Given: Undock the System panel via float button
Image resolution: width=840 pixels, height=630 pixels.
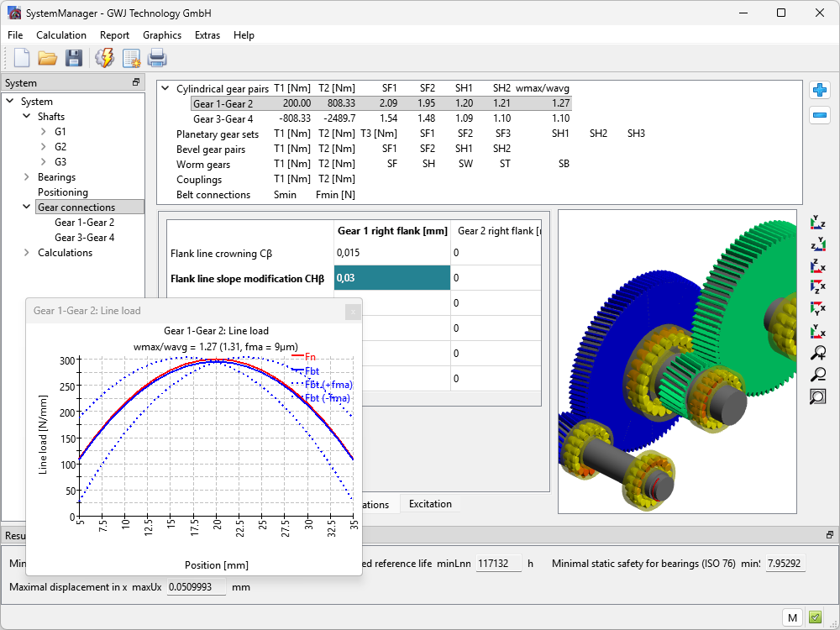Looking at the screenshot, I should tap(136, 82).
